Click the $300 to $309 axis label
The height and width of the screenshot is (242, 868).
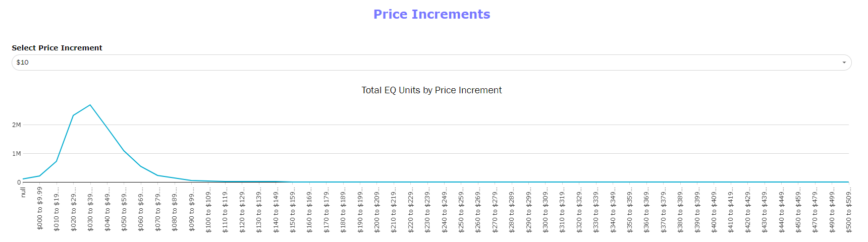[546, 209]
